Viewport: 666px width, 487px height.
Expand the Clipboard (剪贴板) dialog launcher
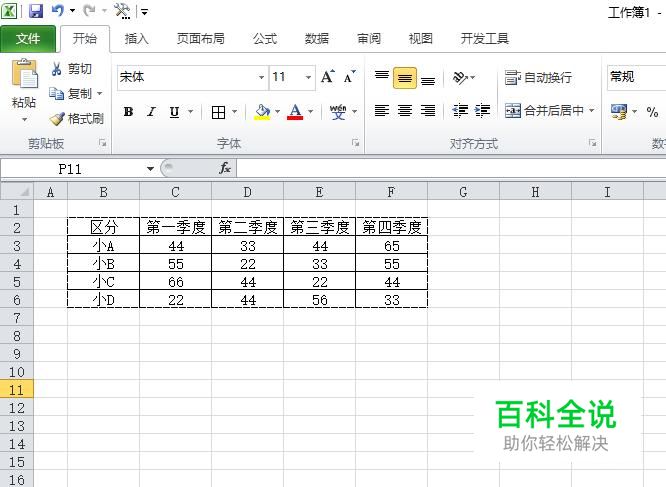pos(102,143)
